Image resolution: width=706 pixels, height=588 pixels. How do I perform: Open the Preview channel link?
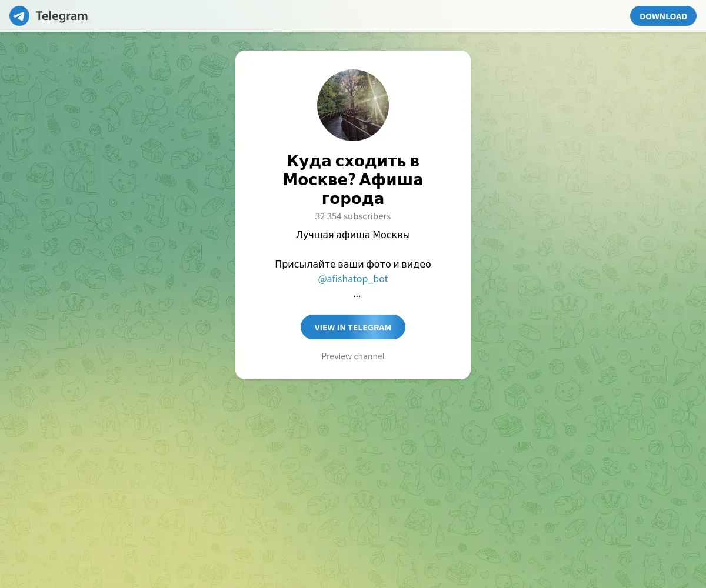point(353,356)
